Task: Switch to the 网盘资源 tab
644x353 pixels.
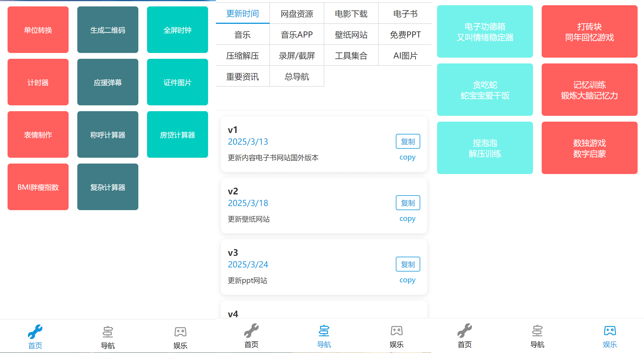Action: pyautogui.click(x=297, y=14)
